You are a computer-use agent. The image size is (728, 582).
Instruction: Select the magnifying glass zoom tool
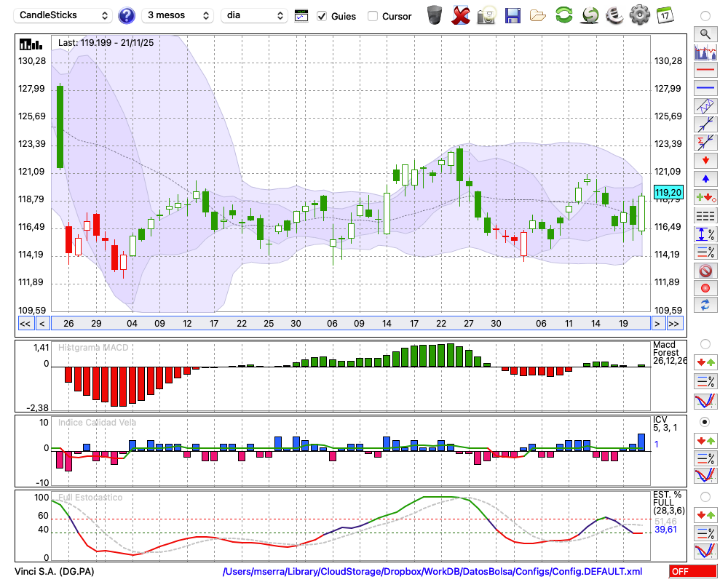[705, 34]
